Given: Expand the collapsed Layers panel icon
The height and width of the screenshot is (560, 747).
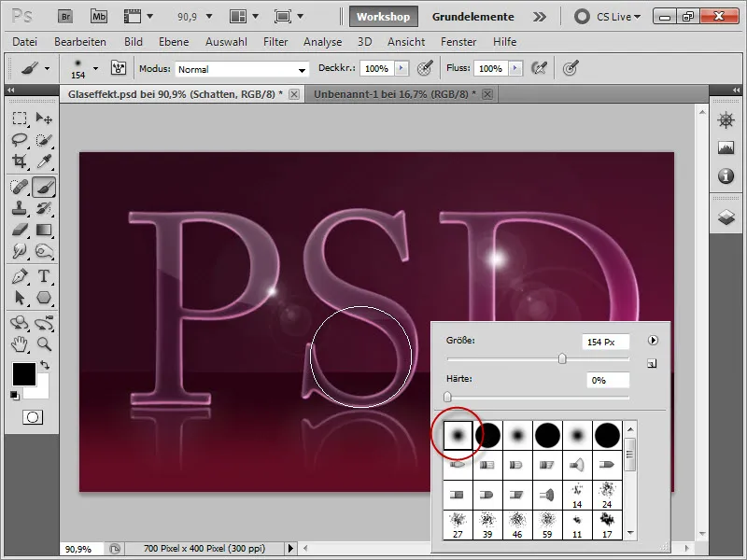Looking at the screenshot, I should pos(726,217).
